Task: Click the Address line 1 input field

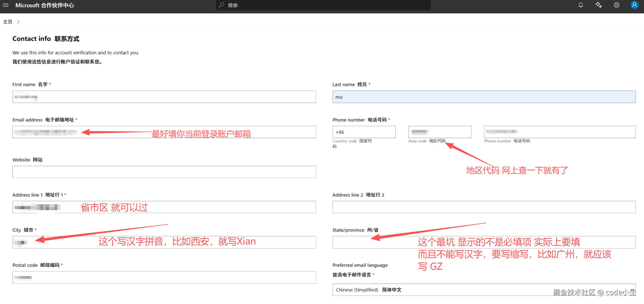Action: (164, 207)
